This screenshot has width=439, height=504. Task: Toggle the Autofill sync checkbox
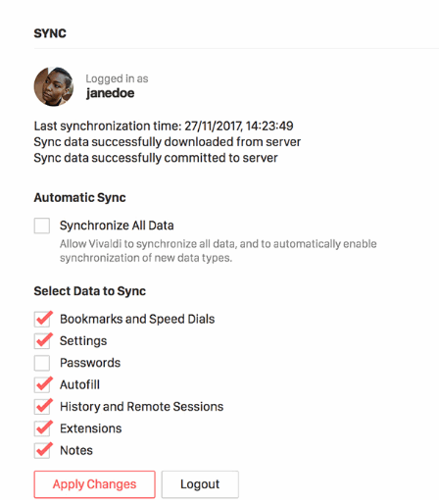[42, 384]
